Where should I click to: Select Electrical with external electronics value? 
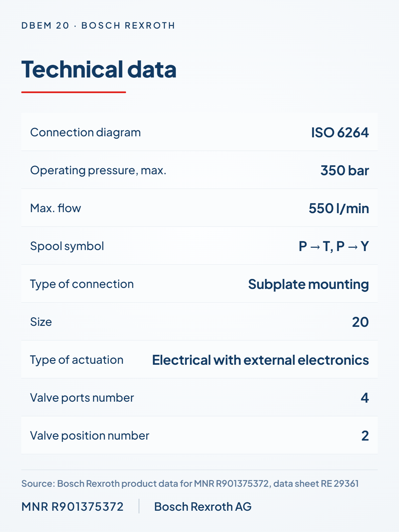coord(260,360)
